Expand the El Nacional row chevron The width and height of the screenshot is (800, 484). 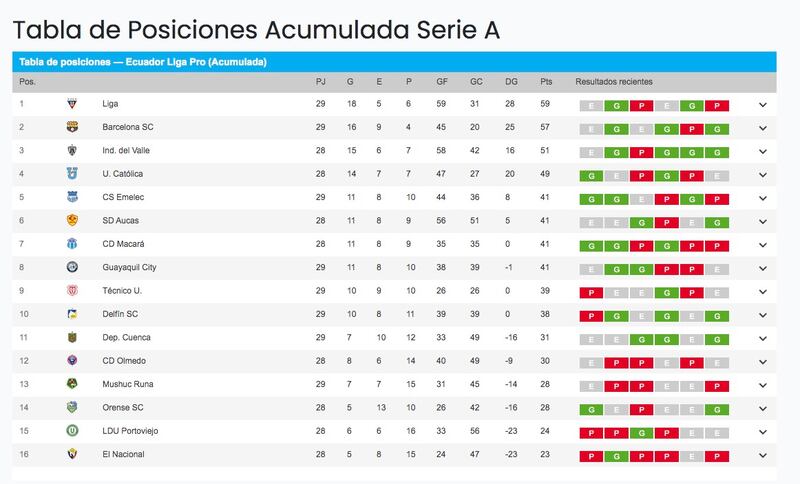coord(763,455)
